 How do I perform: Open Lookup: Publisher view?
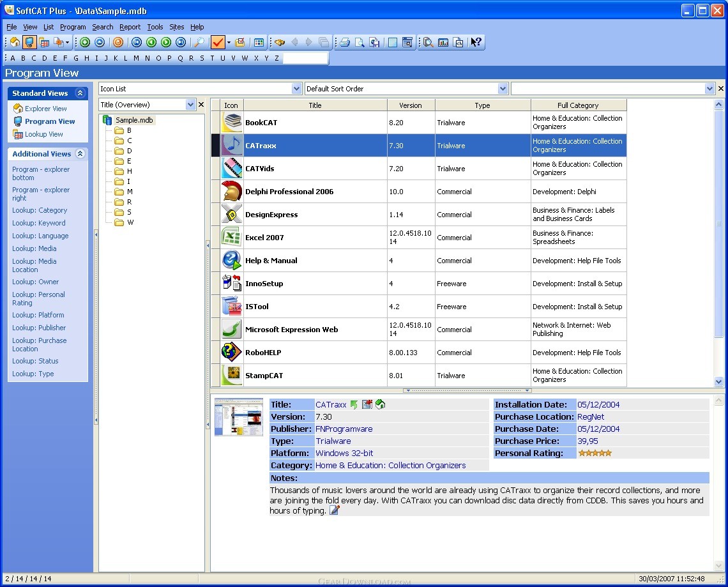39,328
